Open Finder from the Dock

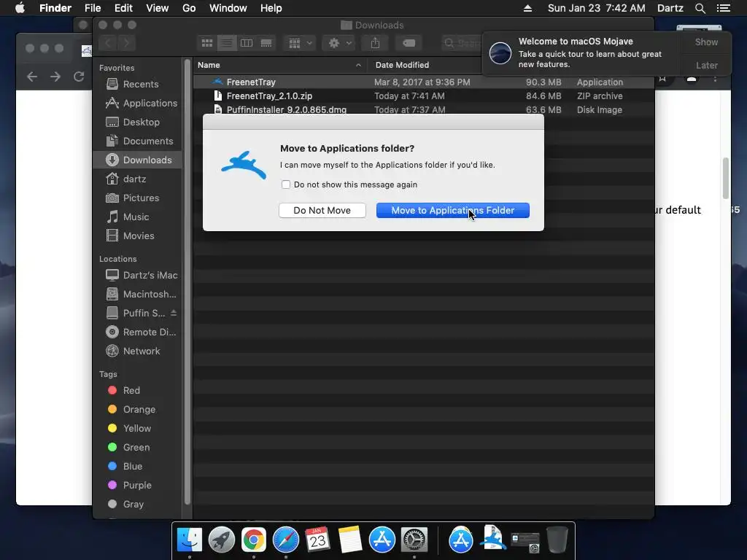coord(190,540)
